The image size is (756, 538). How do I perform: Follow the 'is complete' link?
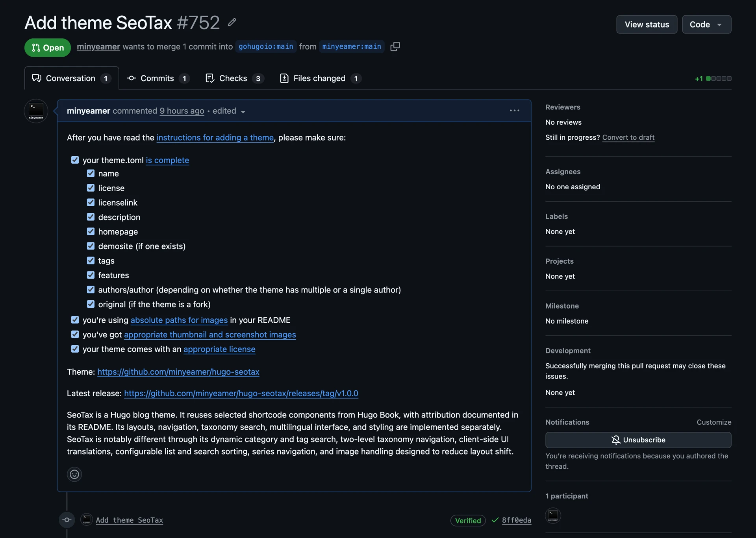(x=167, y=160)
